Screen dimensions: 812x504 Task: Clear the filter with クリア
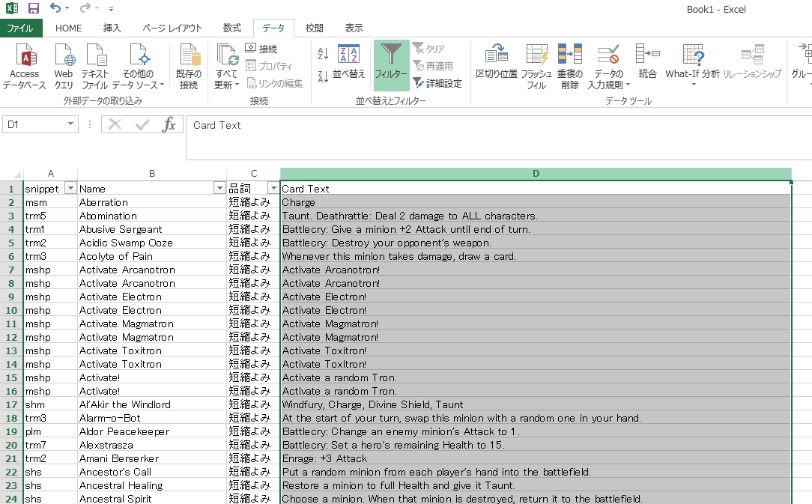[428, 49]
